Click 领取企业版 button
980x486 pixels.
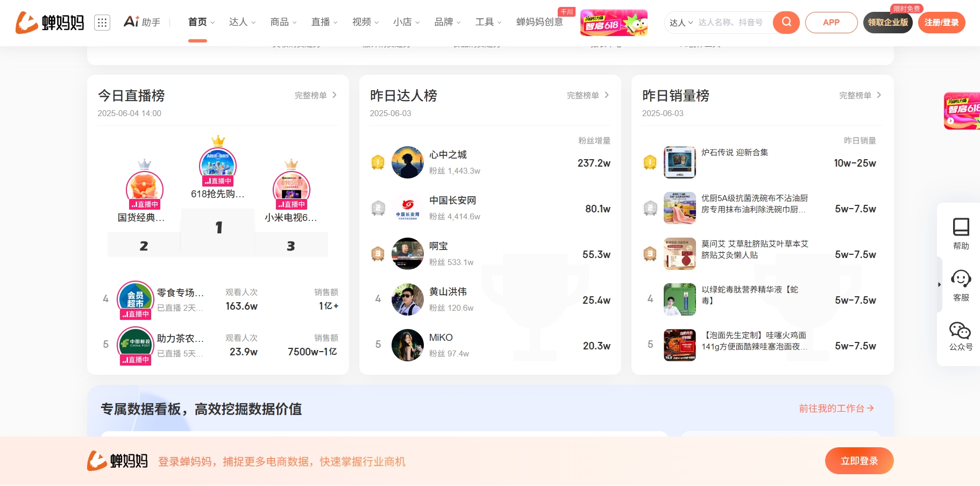tap(887, 23)
